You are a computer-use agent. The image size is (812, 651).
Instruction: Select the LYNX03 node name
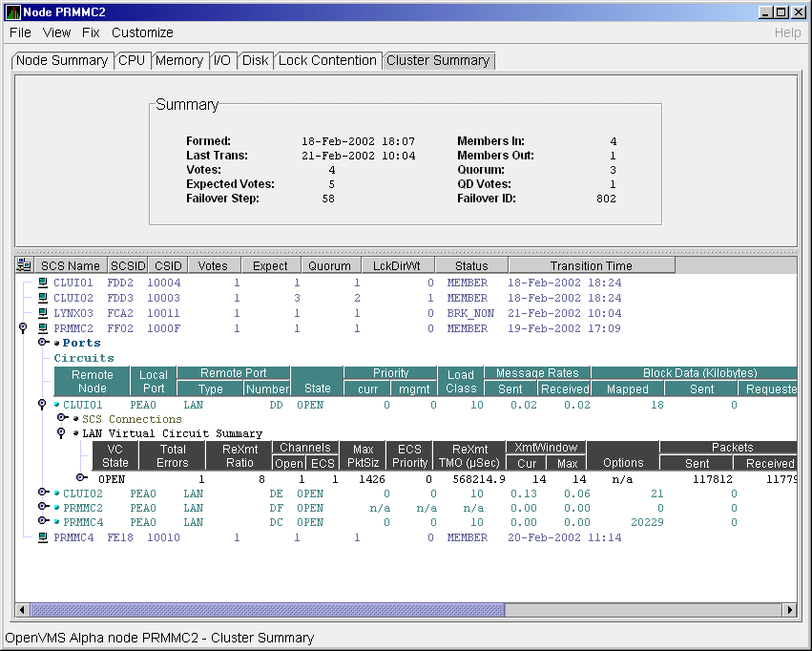tap(73, 313)
